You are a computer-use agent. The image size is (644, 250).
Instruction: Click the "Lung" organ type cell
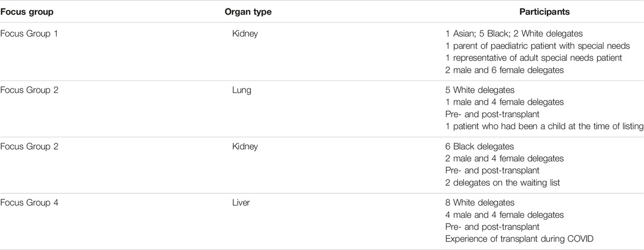(241, 90)
